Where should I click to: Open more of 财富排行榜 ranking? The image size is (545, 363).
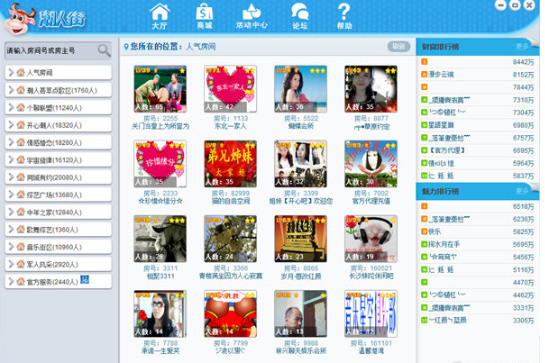(x=522, y=47)
